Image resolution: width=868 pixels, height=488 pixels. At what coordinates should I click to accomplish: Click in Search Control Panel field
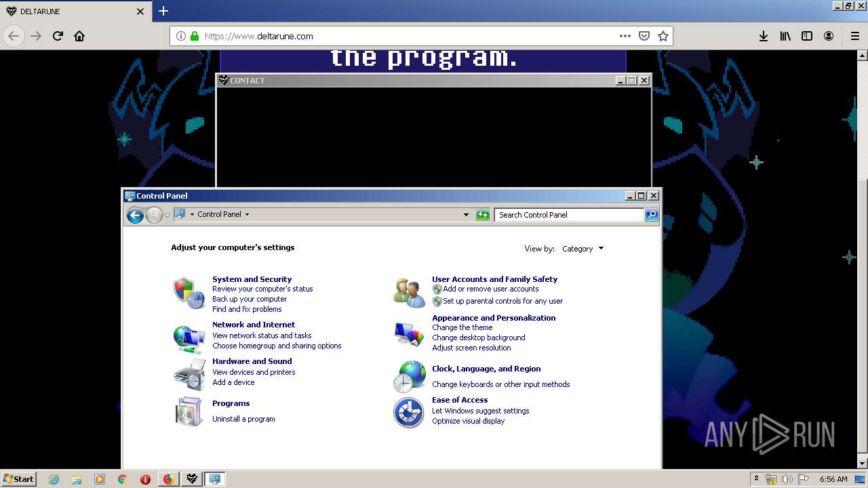pyautogui.click(x=569, y=215)
